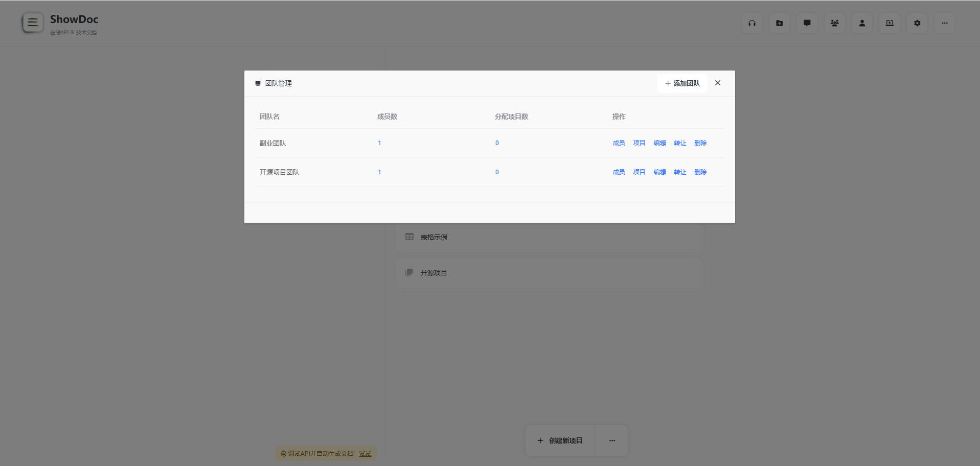
Task: Click the laptop download client icon
Action: tap(890, 23)
